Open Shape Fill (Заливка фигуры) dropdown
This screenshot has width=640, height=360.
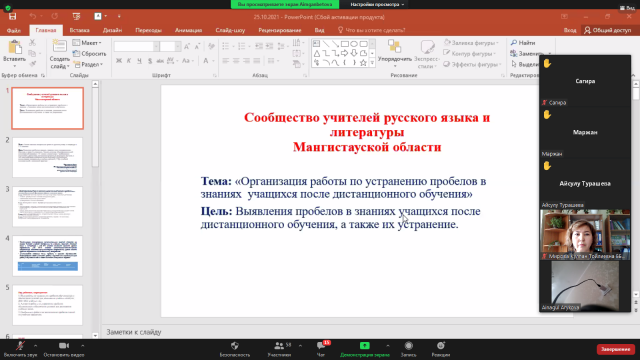[x=471, y=42]
